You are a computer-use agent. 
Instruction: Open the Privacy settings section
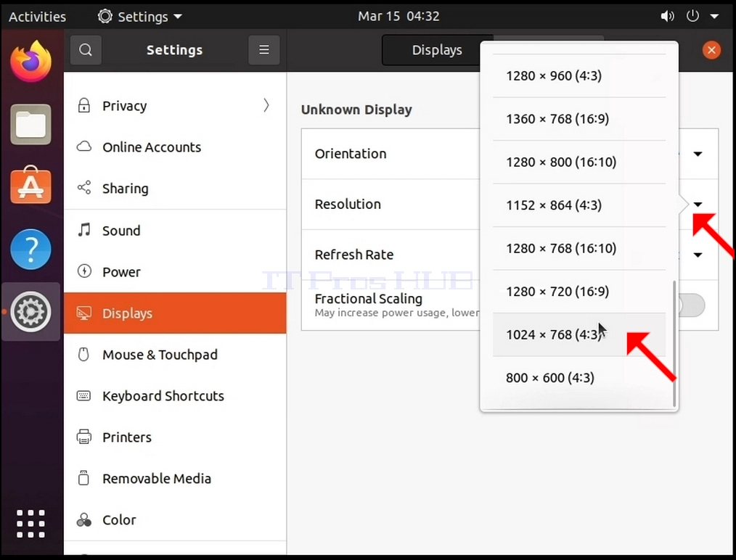pos(175,105)
